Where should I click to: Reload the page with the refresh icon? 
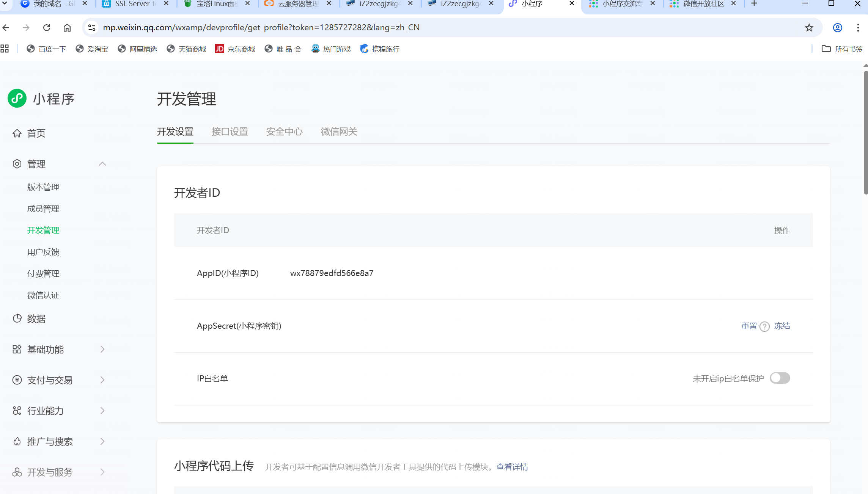pos(47,28)
